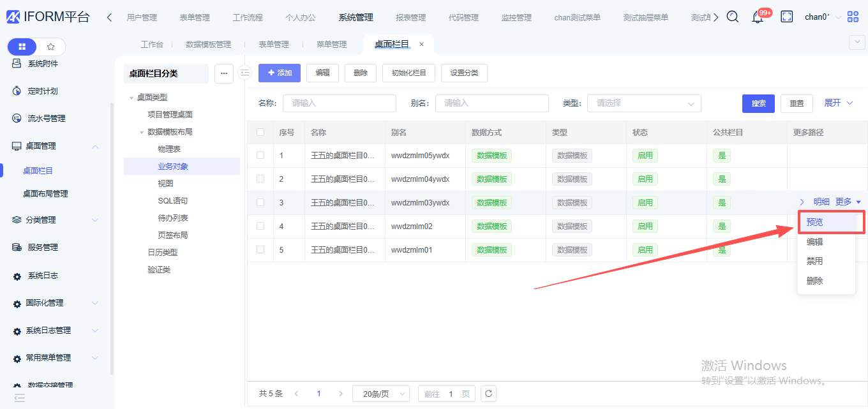Click the blue 添加 button
This screenshot has height=409, width=868.
click(279, 73)
